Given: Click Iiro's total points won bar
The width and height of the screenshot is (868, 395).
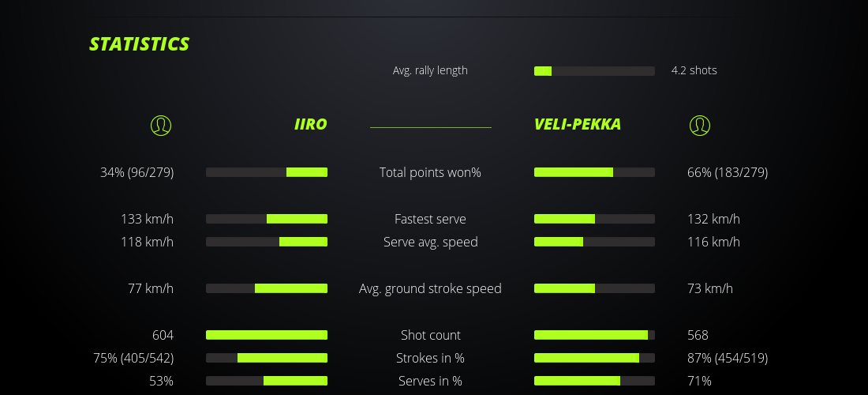Looking at the screenshot, I should click(267, 172).
